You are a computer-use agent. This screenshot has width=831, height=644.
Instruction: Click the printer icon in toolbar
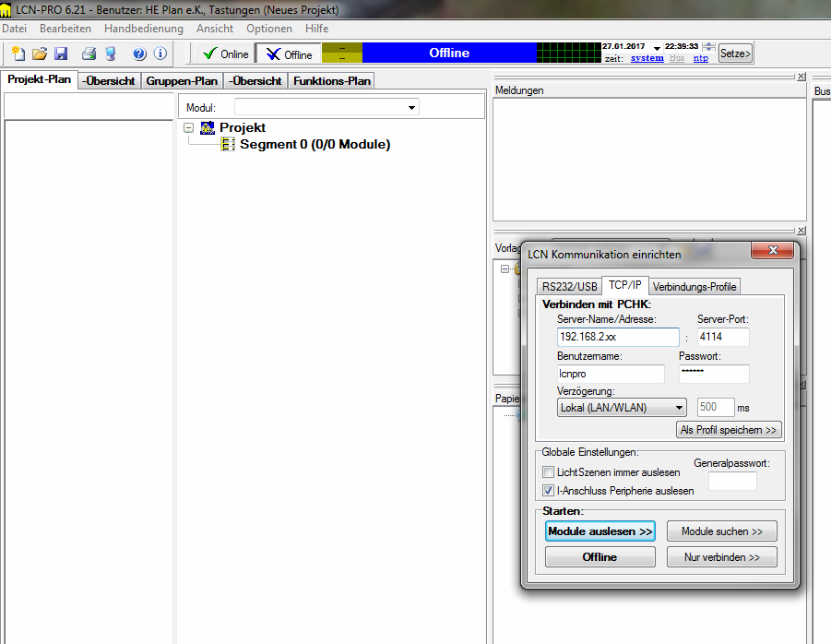[89, 54]
